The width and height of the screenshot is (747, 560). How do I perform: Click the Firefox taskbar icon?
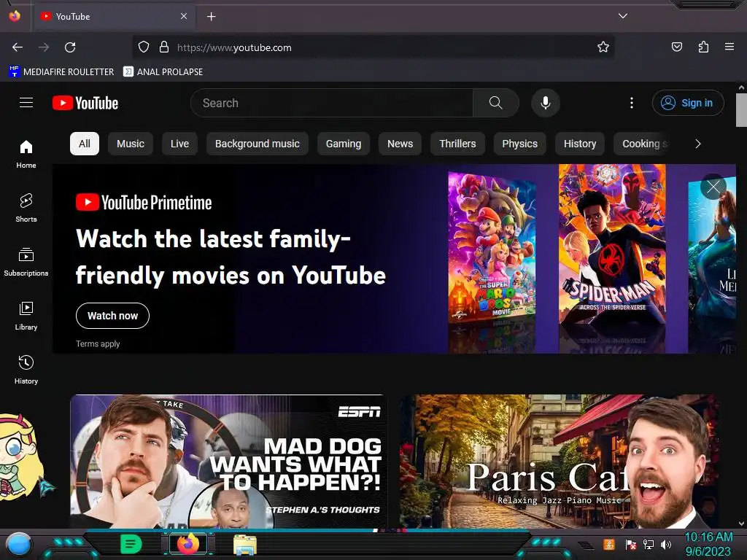pyautogui.click(x=188, y=543)
